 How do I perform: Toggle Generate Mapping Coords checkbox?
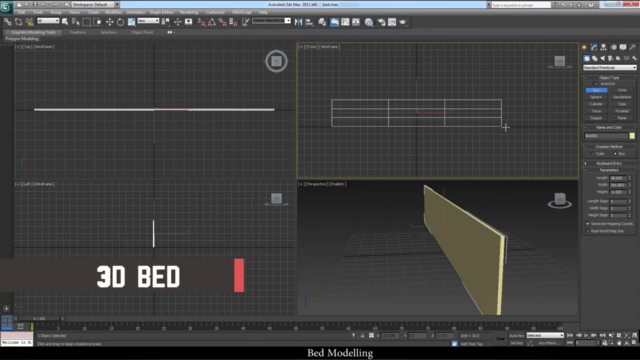click(x=588, y=224)
